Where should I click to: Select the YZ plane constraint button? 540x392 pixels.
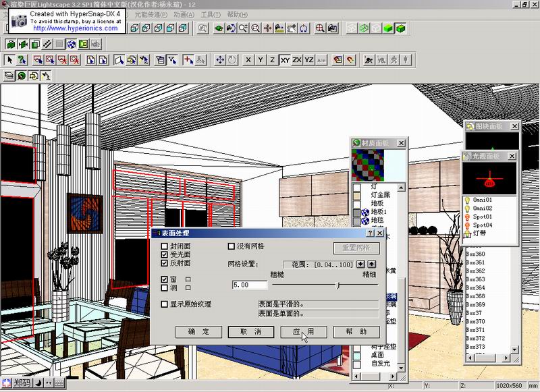coord(309,60)
